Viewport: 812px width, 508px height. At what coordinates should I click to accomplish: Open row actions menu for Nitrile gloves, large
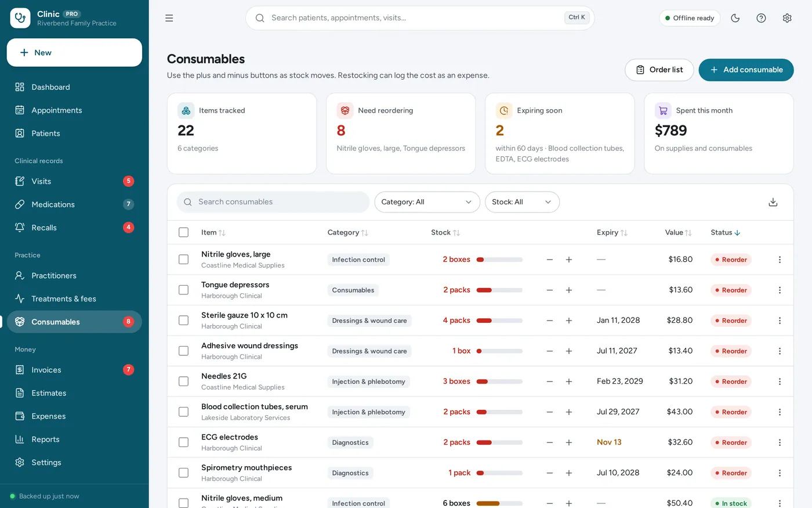780,260
